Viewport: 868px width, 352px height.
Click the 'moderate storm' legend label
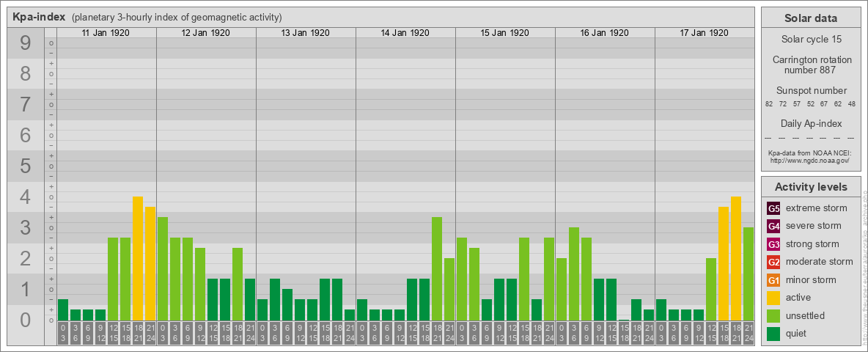tap(820, 261)
